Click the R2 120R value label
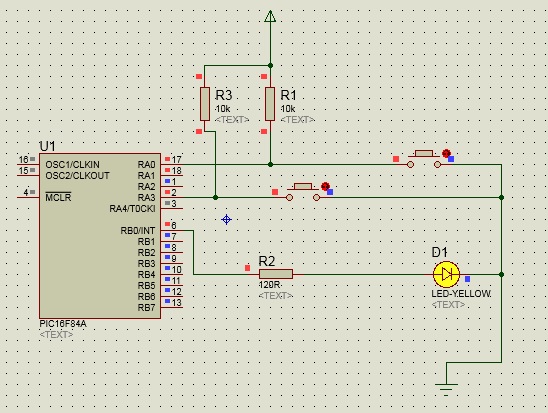Image resolution: width=548 pixels, height=413 pixels. click(x=270, y=285)
